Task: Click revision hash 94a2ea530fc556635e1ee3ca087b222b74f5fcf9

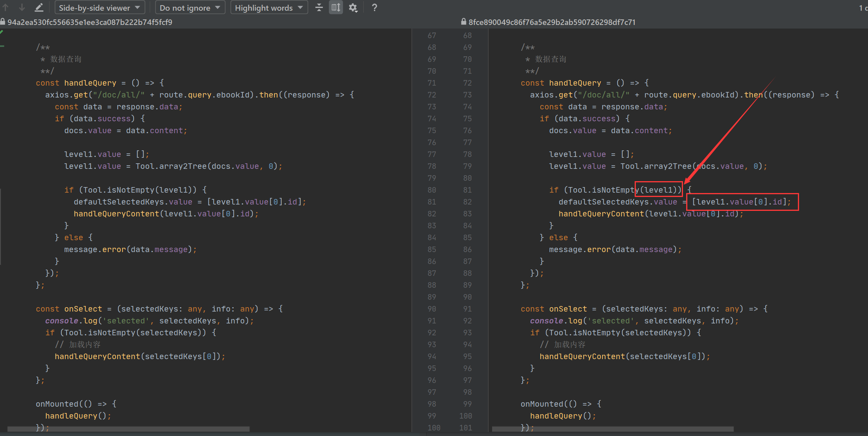Action: [x=90, y=22]
